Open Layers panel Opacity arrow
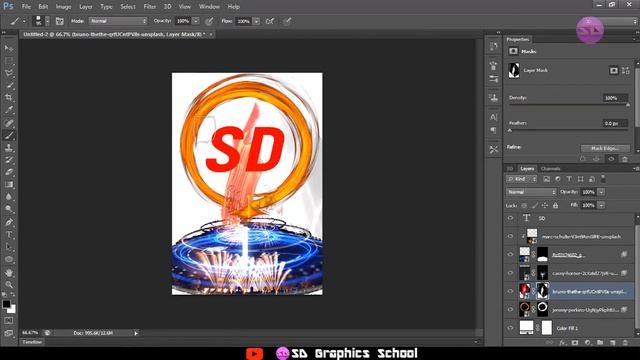Screen dimensions: 640x360 [x=601, y=192]
